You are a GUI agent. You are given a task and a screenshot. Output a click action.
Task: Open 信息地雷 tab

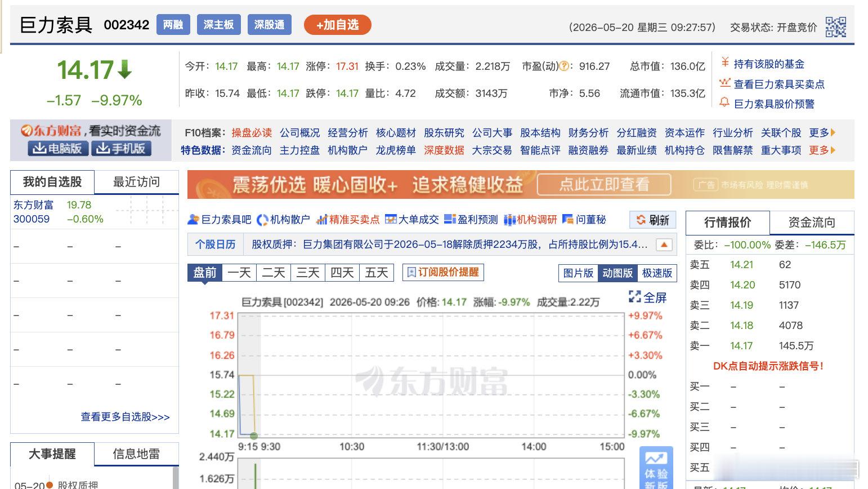point(137,454)
